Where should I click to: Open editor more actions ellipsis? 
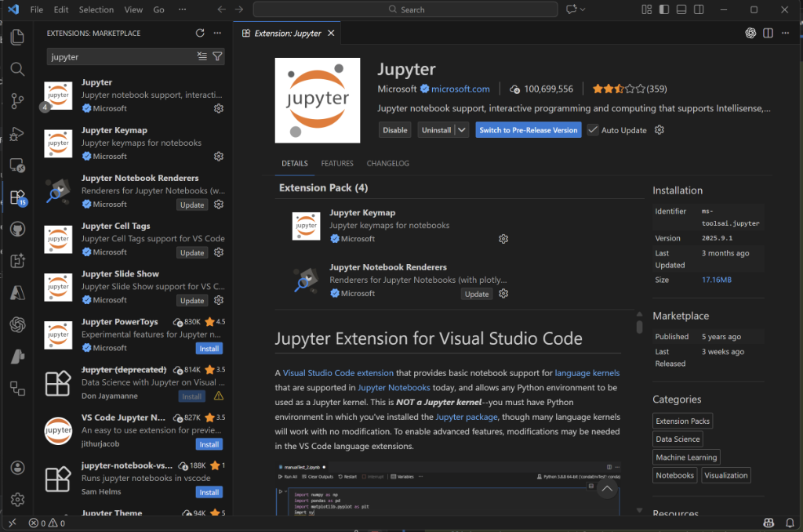785,33
